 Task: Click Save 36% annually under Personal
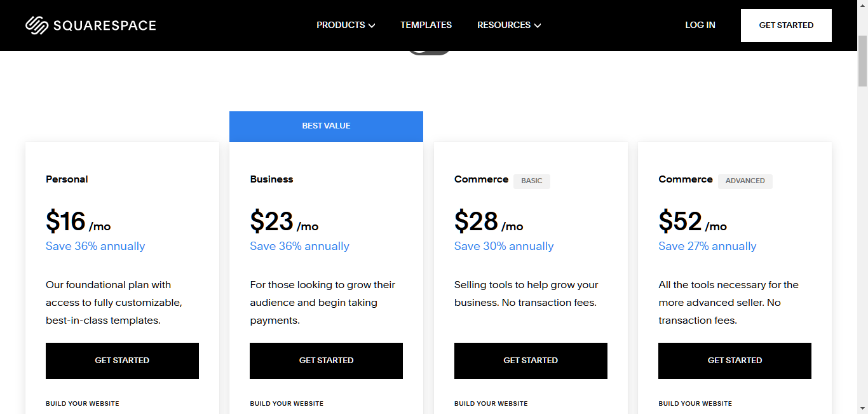tap(95, 246)
